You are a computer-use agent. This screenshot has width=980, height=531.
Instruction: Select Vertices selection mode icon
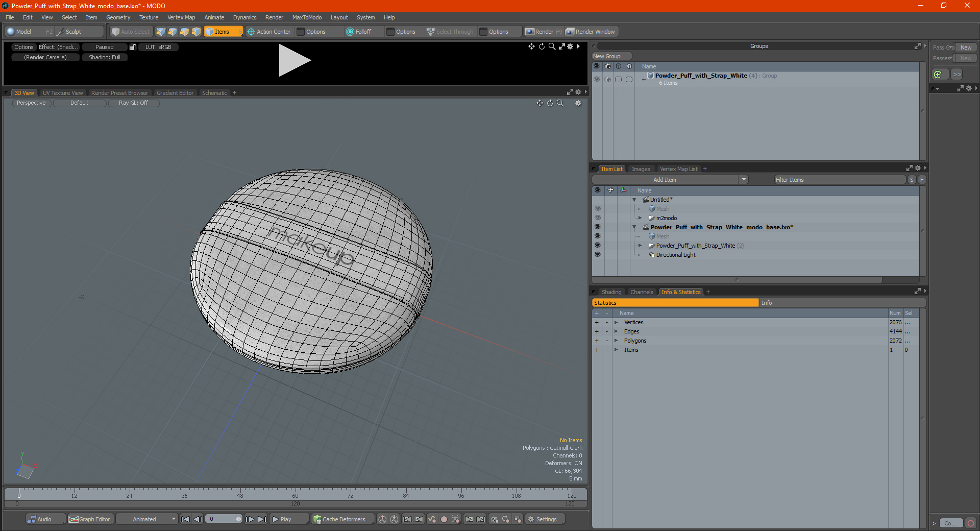tap(161, 32)
